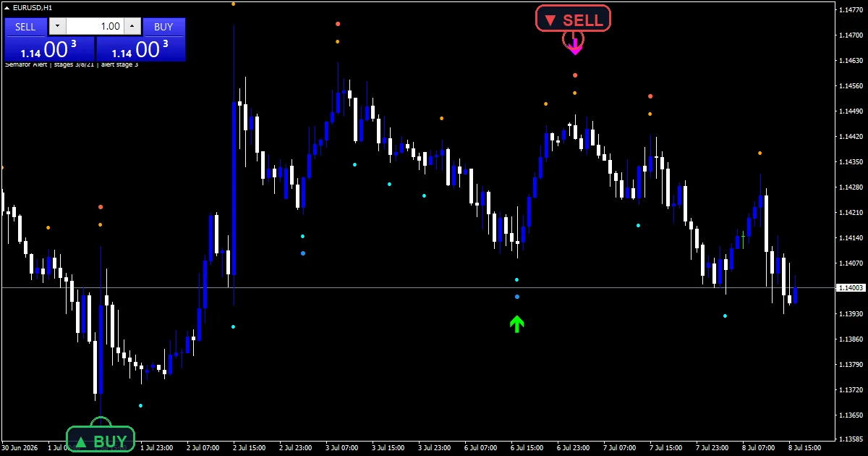Click the 1.14210 price scale label
This screenshot has height=456, width=868.
pos(851,213)
